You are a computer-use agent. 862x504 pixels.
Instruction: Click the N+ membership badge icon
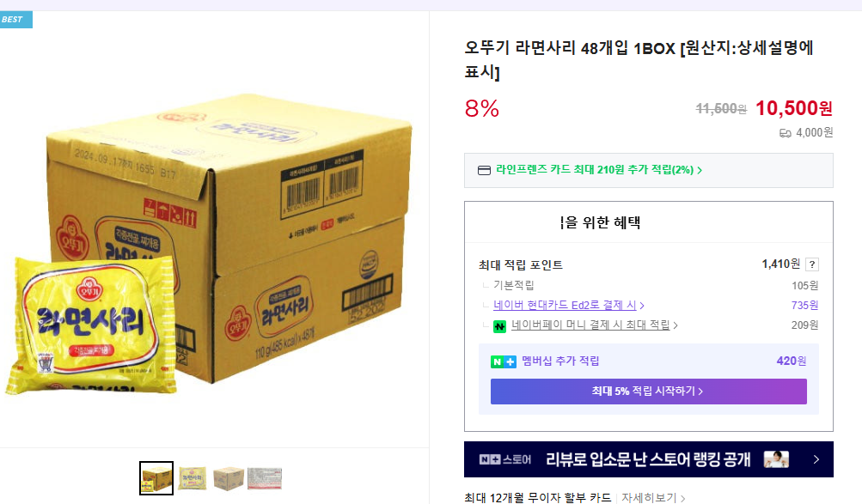504,361
